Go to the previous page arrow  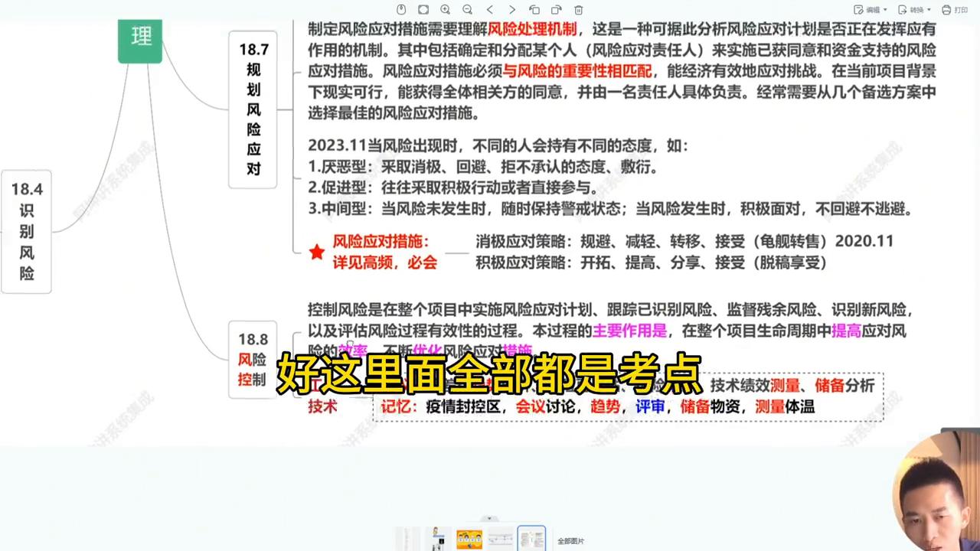pyautogui.click(x=490, y=10)
